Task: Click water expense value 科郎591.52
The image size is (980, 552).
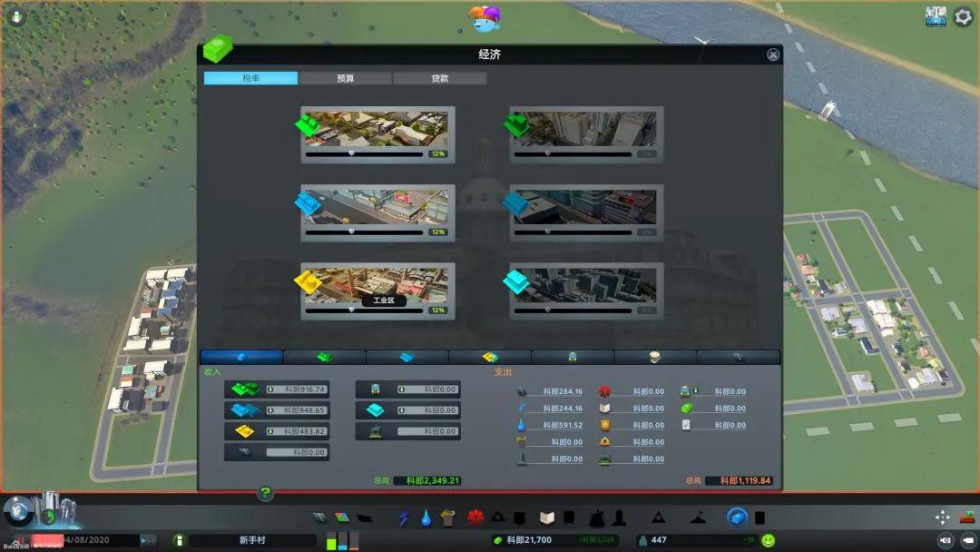Action: (563, 425)
